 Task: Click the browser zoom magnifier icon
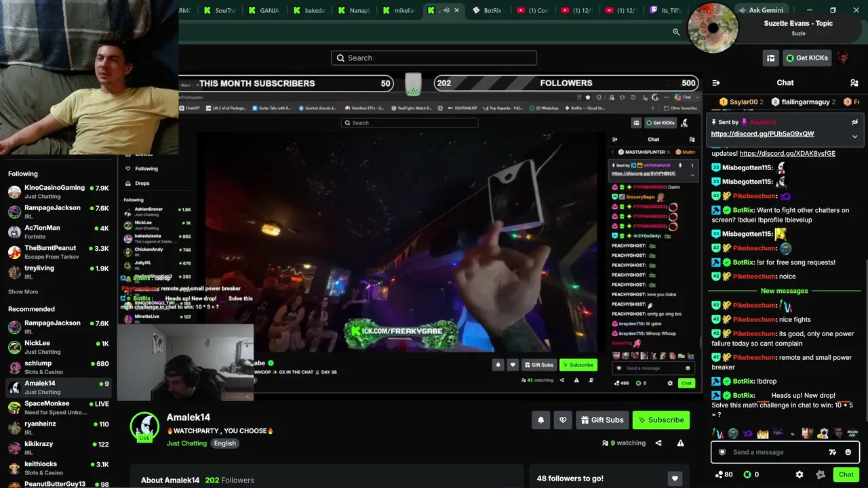676,32
